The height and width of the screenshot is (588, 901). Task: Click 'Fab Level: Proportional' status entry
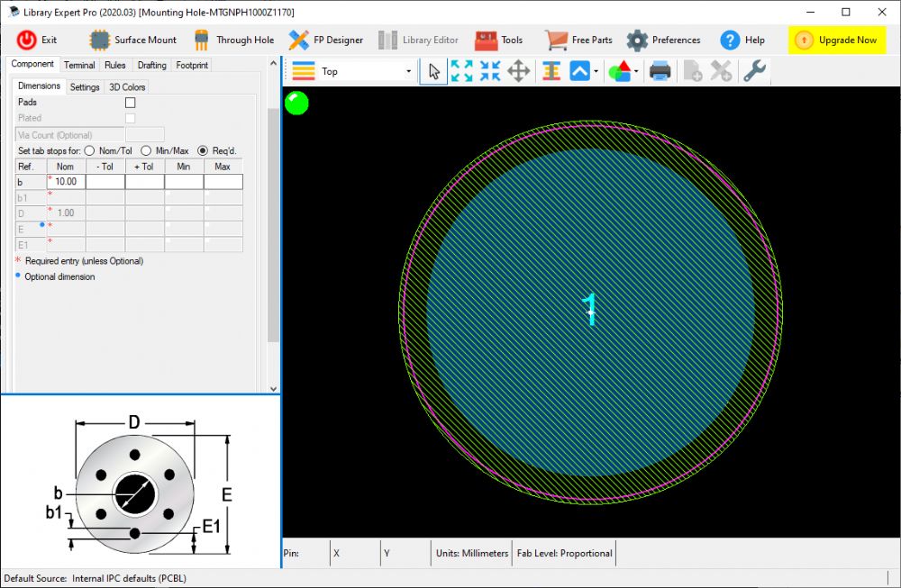pos(564,553)
